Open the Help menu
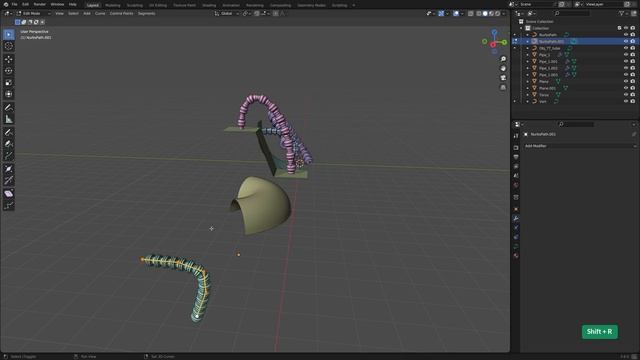The width and height of the screenshot is (640, 360). coord(73,4)
